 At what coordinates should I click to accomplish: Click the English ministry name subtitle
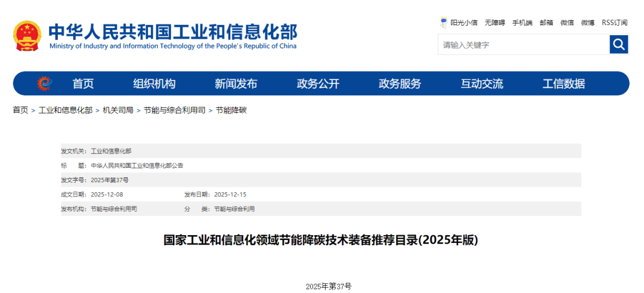[x=172, y=46]
